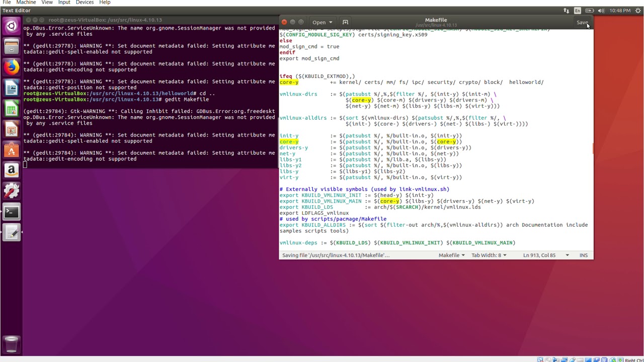Viewport: 644px width, 362px height.
Task: Open the VirtualBox Help menu
Action: pyautogui.click(x=105, y=3)
